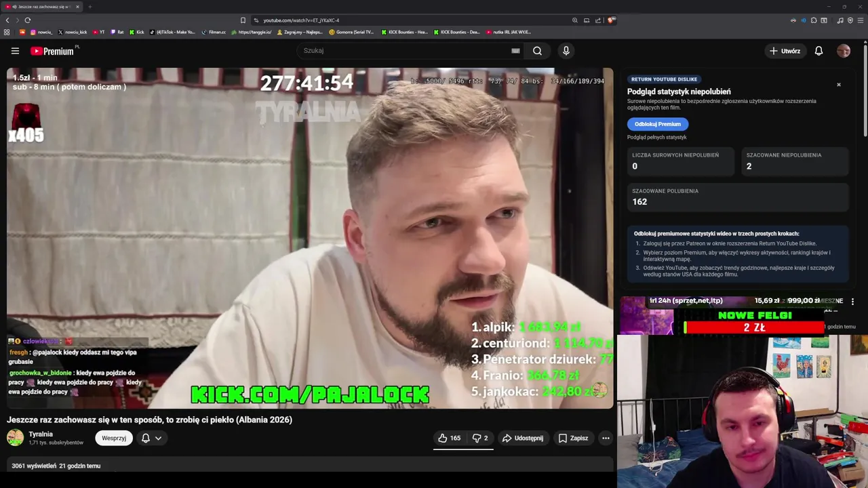The height and width of the screenshot is (488, 868).
Task: Like the video with thumbs up
Action: pos(449,439)
